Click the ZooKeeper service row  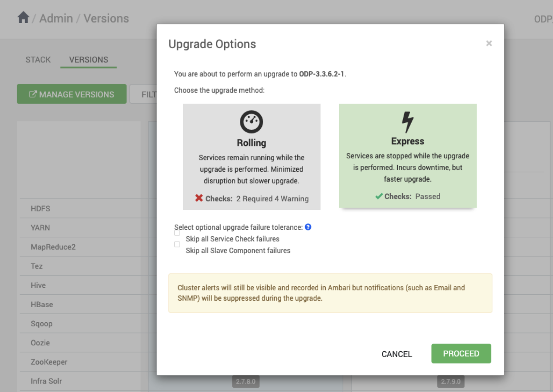coord(80,362)
